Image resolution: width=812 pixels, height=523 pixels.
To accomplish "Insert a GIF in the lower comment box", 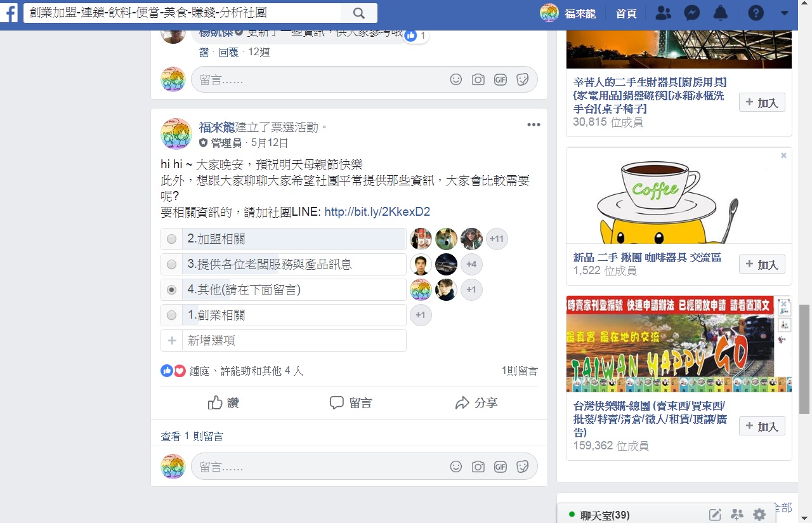I will (x=500, y=467).
